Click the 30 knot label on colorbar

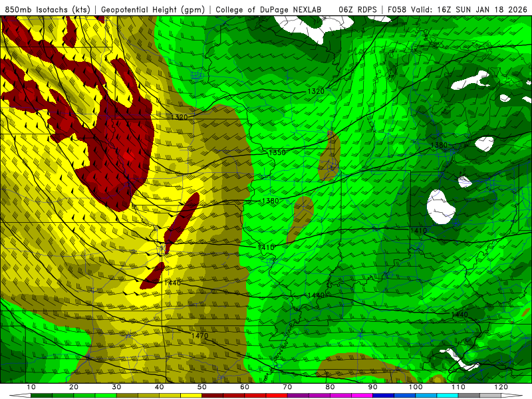116,387
